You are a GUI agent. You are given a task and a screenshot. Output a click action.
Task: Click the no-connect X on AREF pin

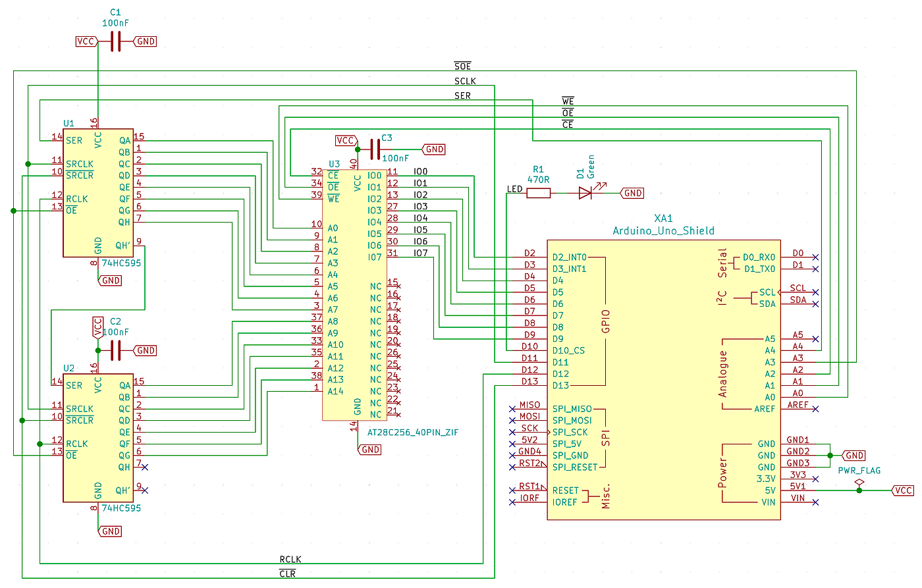pyautogui.click(x=815, y=409)
